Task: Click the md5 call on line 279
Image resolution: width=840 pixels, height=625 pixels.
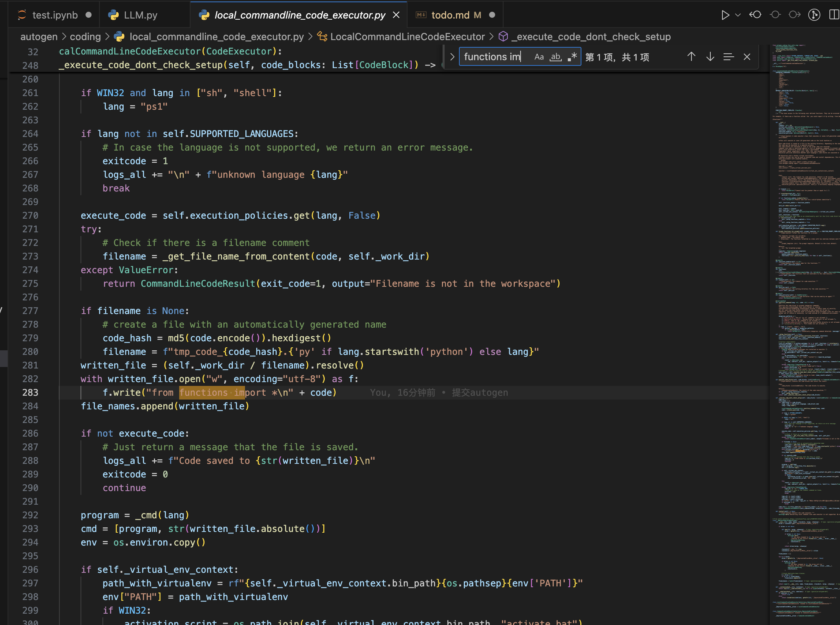Action: [x=176, y=338]
